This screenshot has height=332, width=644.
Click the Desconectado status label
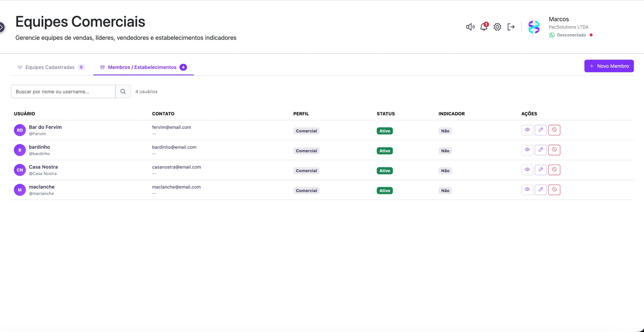[572, 35]
